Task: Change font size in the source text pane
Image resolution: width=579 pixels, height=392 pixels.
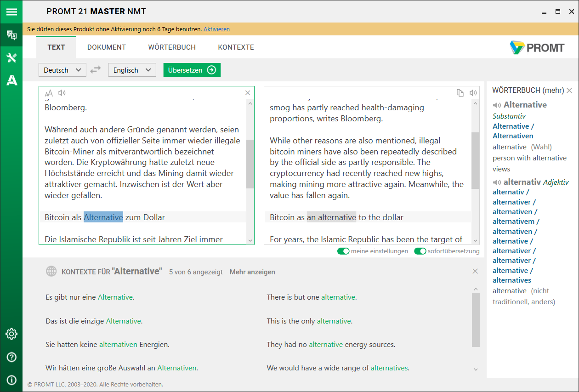Action: click(49, 93)
